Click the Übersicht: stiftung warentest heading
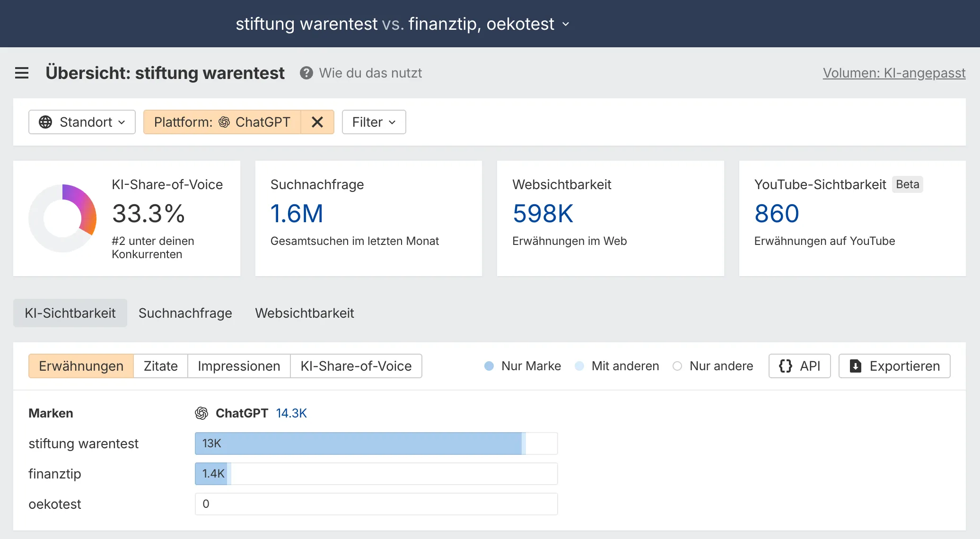Image resolution: width=980 pixels, height=539 pixels. pos(165,73)
